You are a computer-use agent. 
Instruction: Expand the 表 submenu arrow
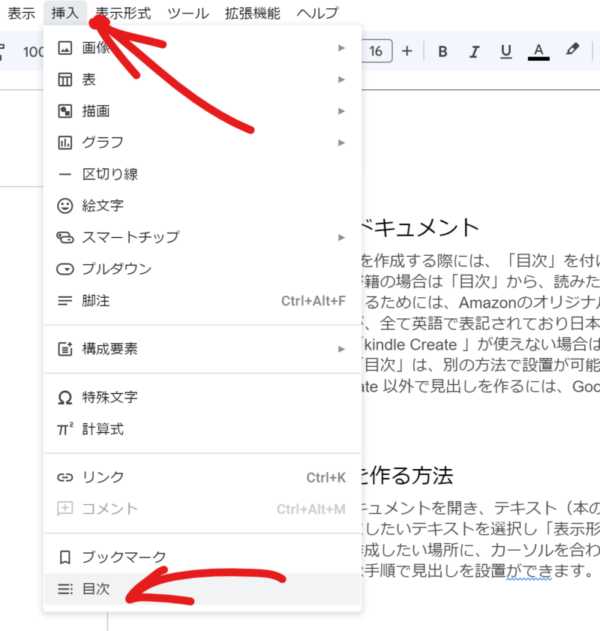coord(341,79)
